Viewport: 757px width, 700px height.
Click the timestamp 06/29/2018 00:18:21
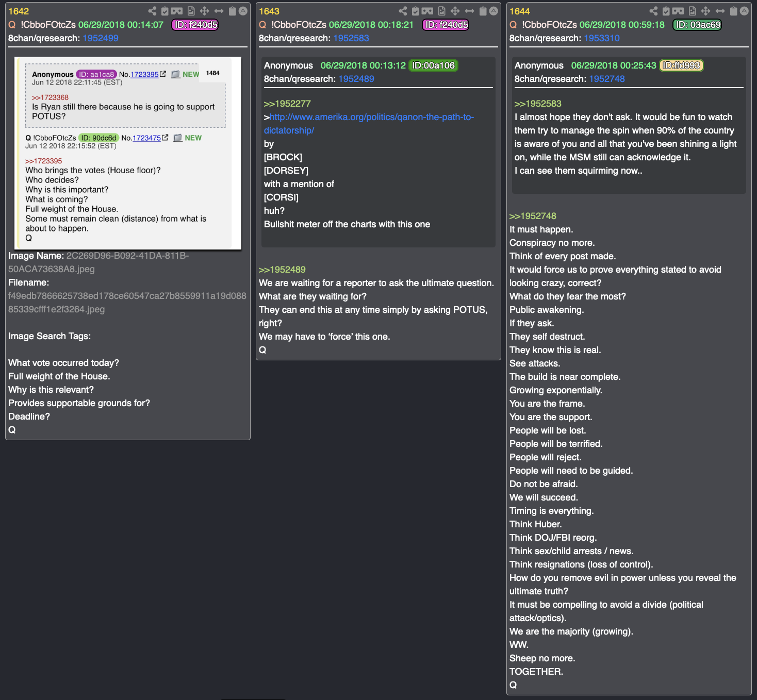coord(371,25)
